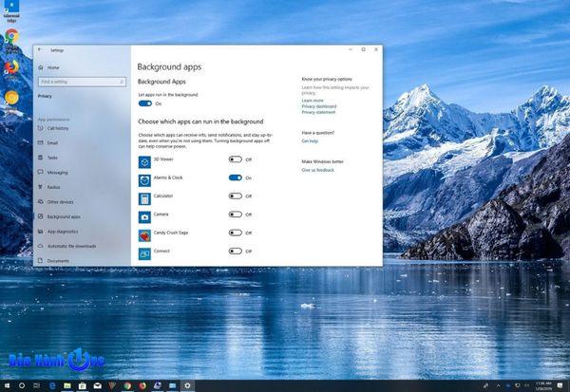
Task: Click the Connect app icon
Action: coord(143,252)
